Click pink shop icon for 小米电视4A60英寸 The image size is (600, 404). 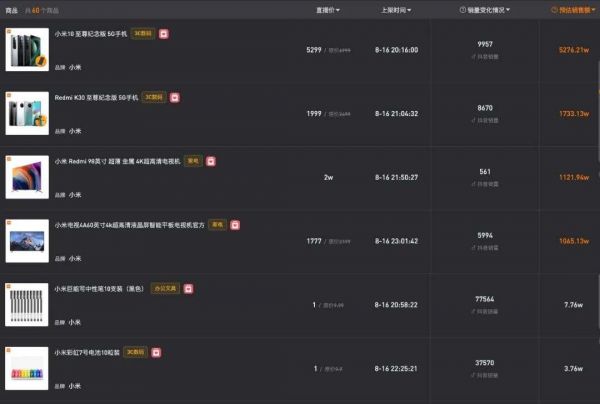point(235,225)
